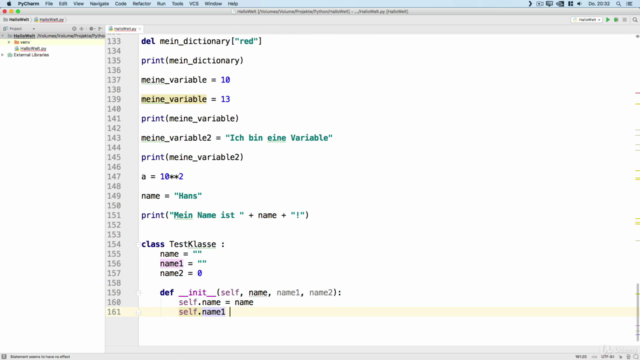Viewport: 640px width, 360px height.
Task: Collapse the HalloWelt root project node
Action: (3, 36)
